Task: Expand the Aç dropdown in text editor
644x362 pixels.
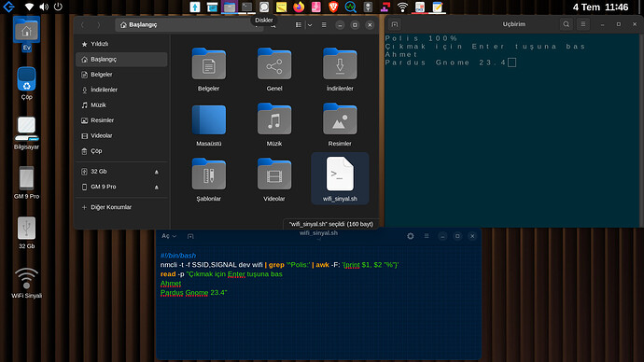Action: (x=169, y=236)
